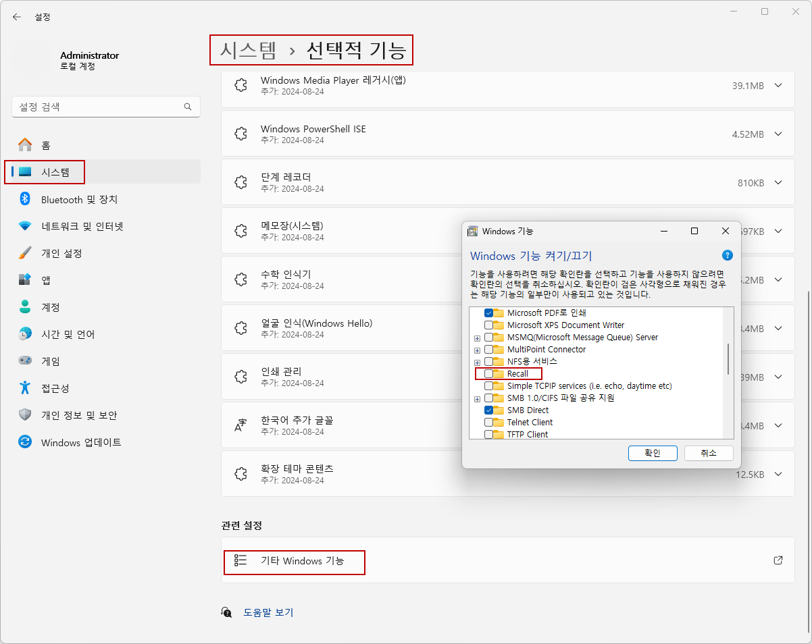The image size is (812, 644).
Task: Check MSMQ(Microsoft Message Queue) Server checkbox
Action: (488, 338)
